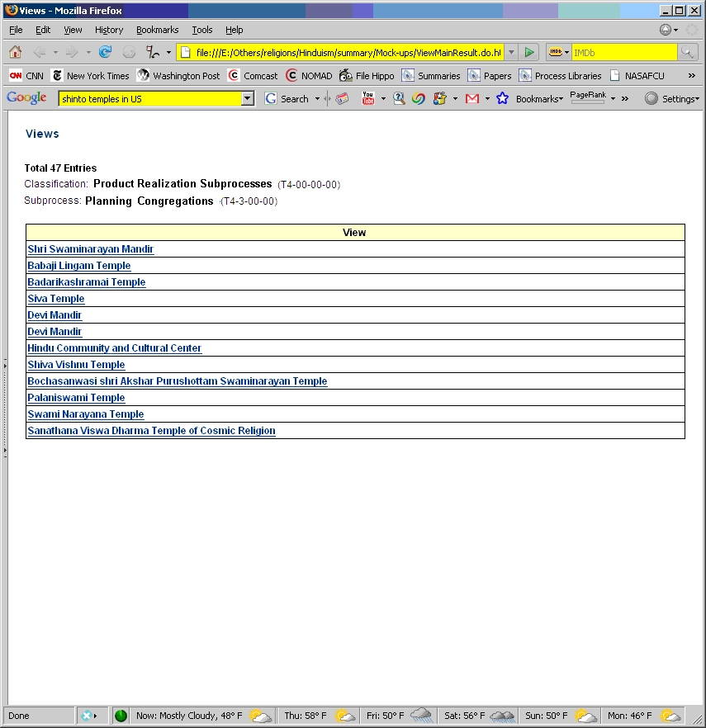Click the green Go arrow button
The height and width of the screenshot is (728, 706).
529,53
